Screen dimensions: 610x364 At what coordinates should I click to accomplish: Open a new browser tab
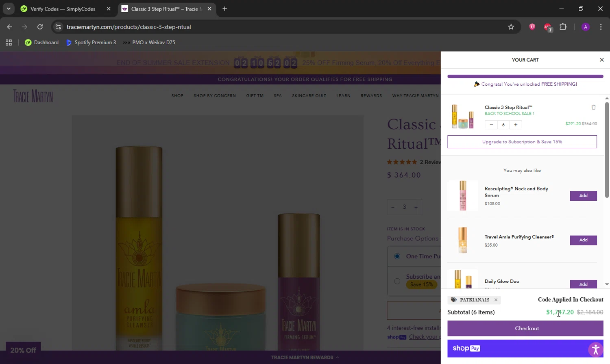pyautogui.click(x=224, y=9)
